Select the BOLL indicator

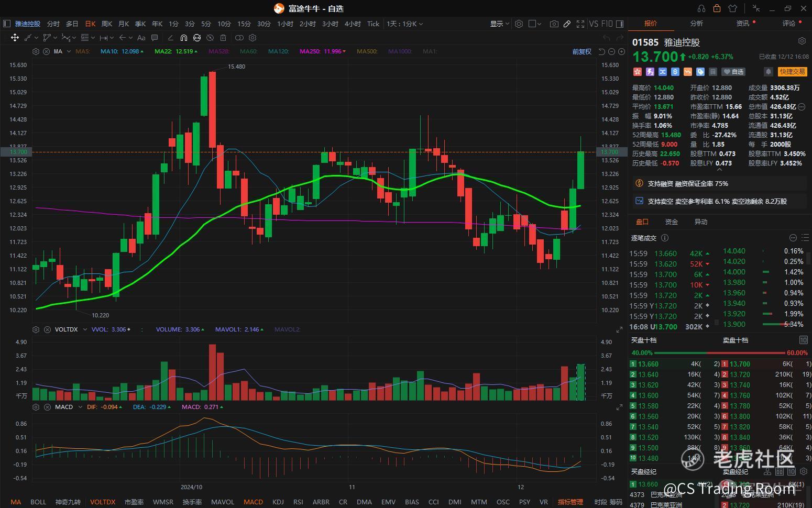[x=38, y=502]
